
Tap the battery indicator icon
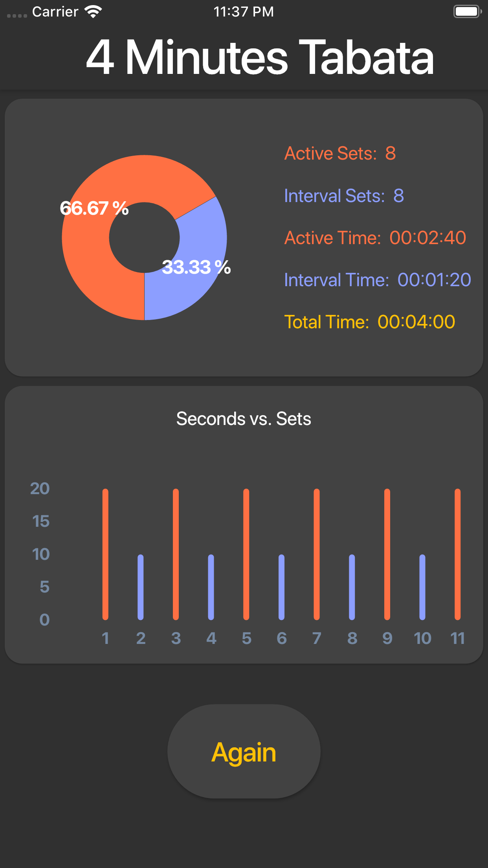click(x=467, y=11)
